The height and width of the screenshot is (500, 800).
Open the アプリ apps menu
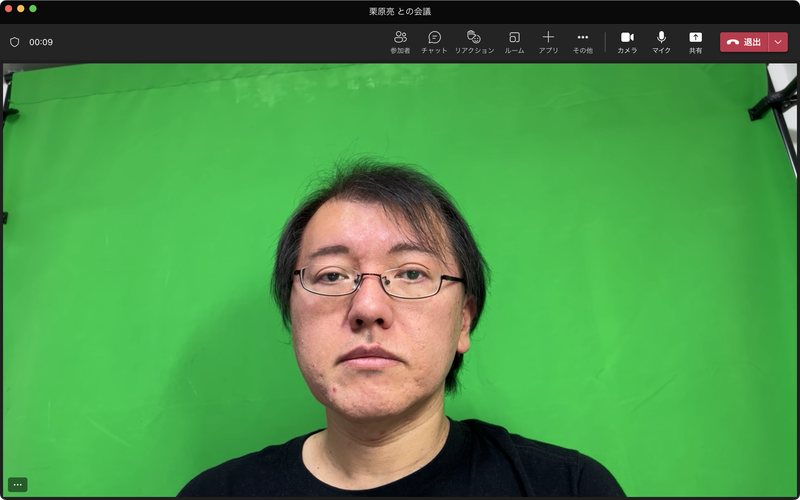coord(548,42)
